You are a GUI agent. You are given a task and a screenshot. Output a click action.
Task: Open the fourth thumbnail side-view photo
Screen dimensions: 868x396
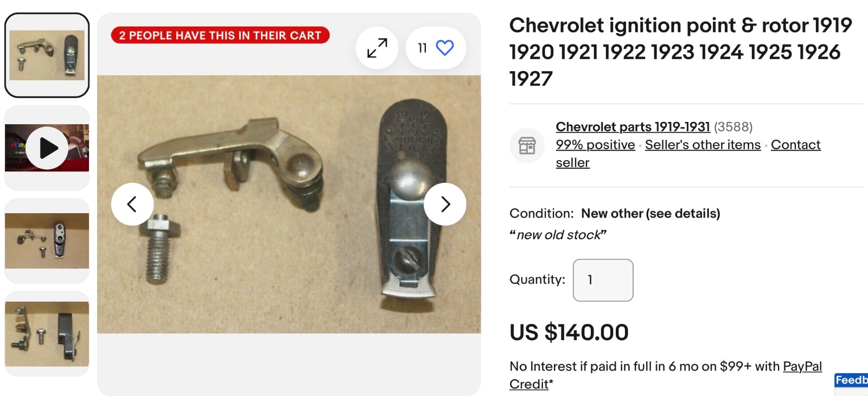coord(47,334)
